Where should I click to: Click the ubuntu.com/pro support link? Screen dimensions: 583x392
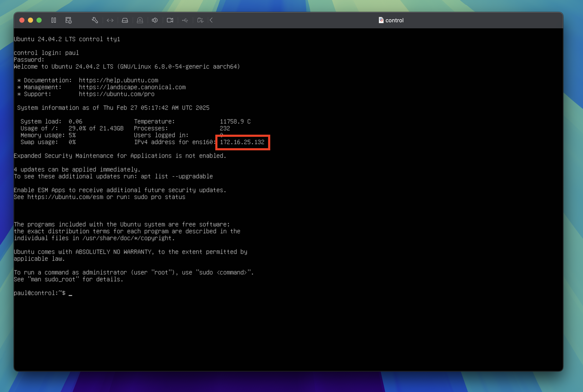click(117, 94)
